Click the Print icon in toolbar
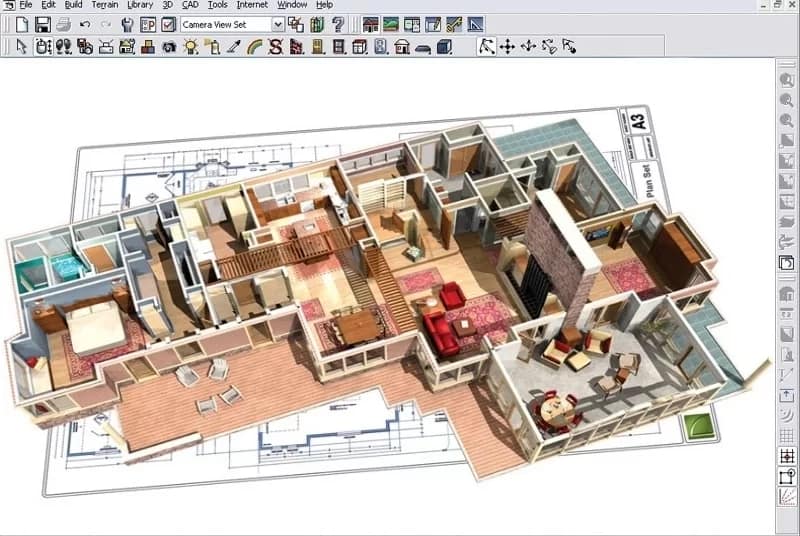This screenshot has height=536, width=800. (63, 24)
